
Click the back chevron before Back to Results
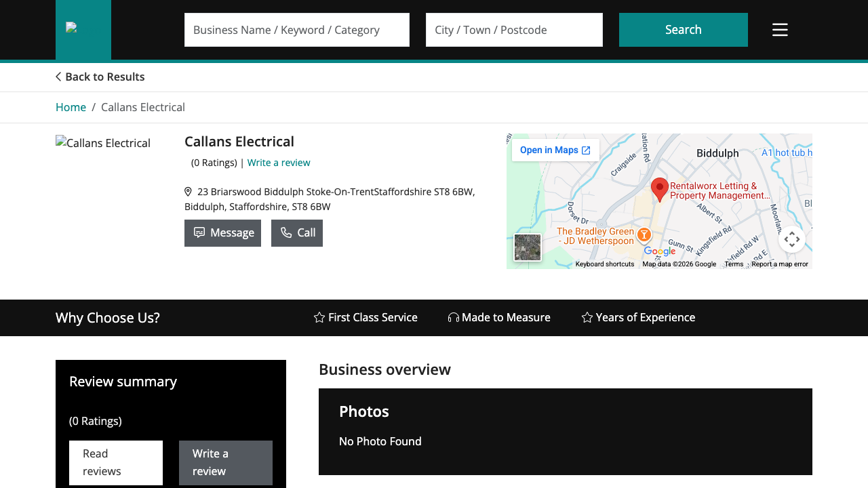coord(58,77)
